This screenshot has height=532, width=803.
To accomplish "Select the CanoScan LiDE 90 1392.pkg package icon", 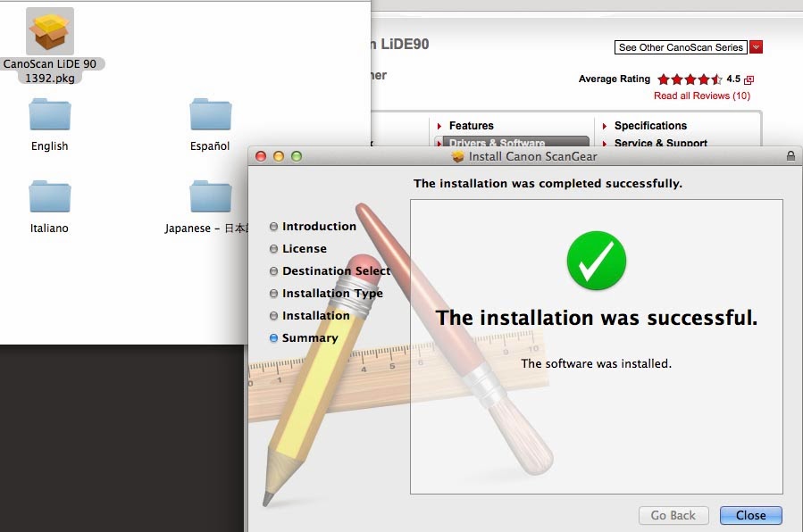I will (50, 31).
